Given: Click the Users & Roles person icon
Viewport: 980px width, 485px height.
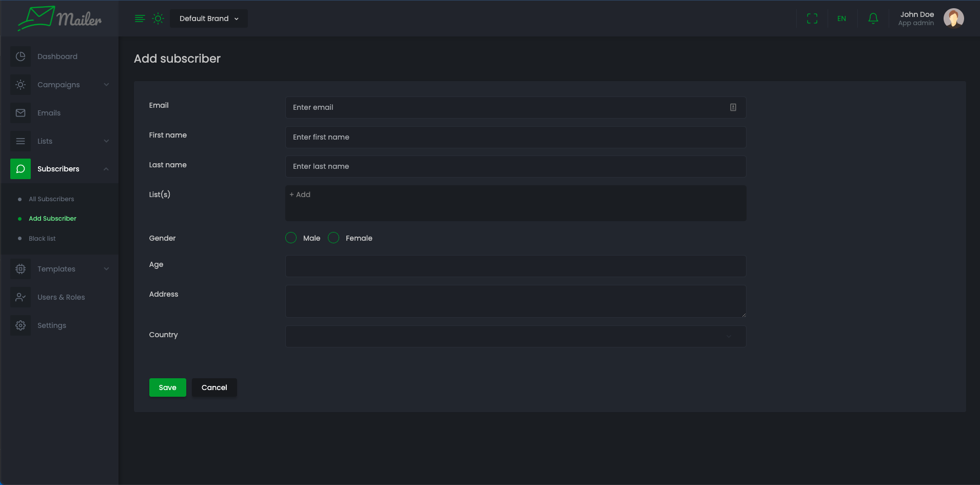Looking at the screenshot, I should pos(21,297).
